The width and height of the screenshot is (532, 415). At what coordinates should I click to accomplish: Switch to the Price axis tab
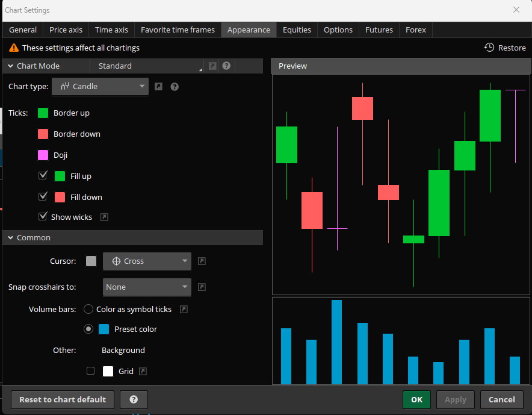[x=66, y=30]
